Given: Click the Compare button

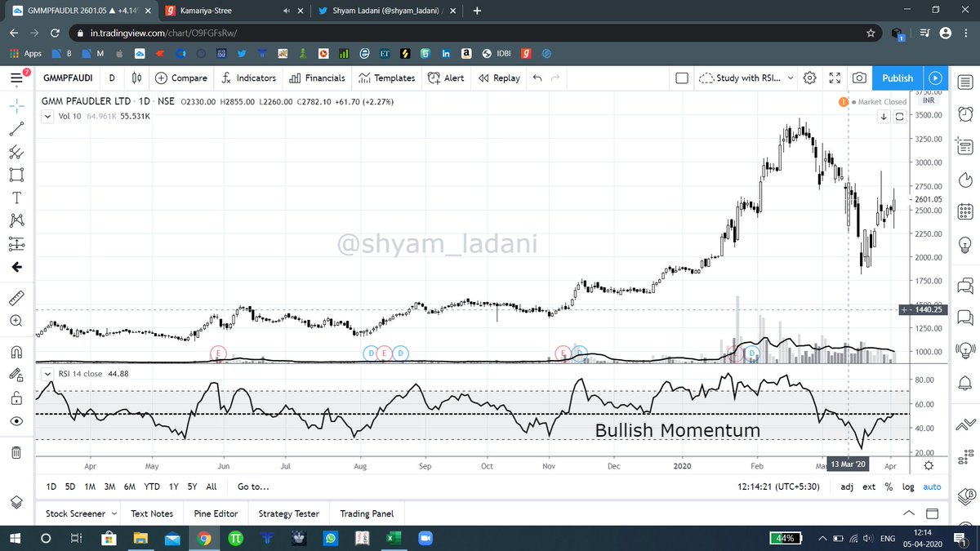Looking at the screenshot, I should (x=180, y=78).
